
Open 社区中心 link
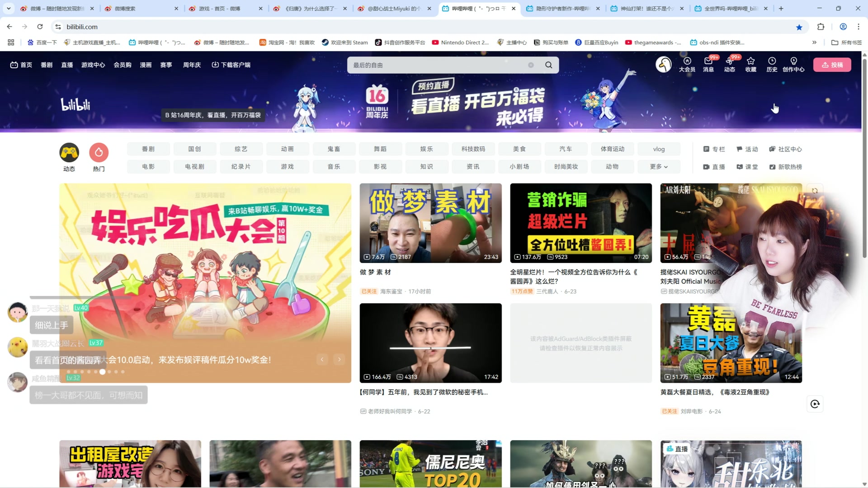coord(785,149)
